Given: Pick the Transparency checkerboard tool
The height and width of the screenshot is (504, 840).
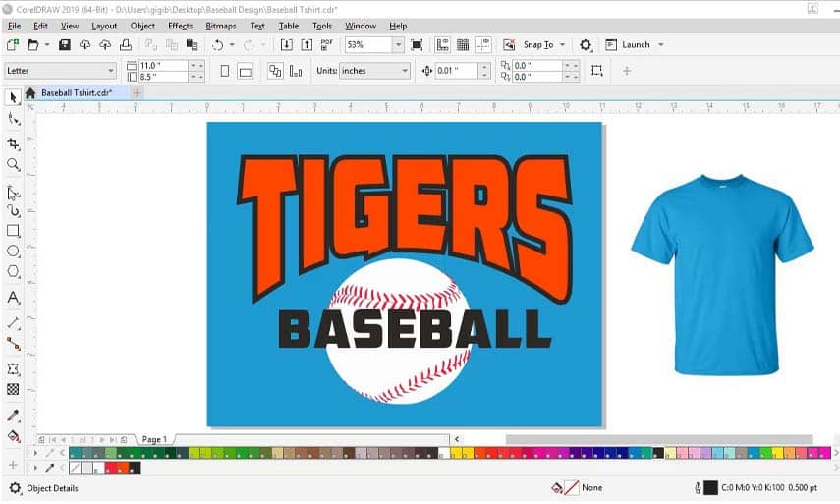Looking at the screenshot, I should (x=14, y=389).
